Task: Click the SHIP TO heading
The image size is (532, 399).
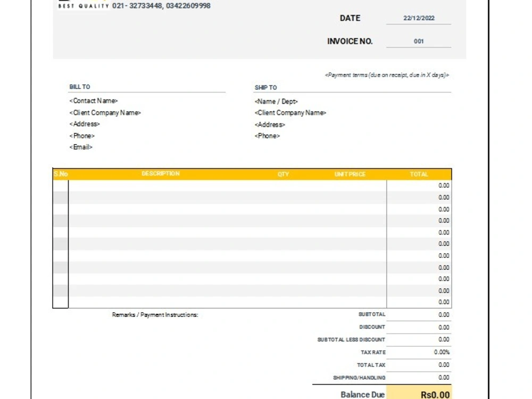Action: click(265, 88)
